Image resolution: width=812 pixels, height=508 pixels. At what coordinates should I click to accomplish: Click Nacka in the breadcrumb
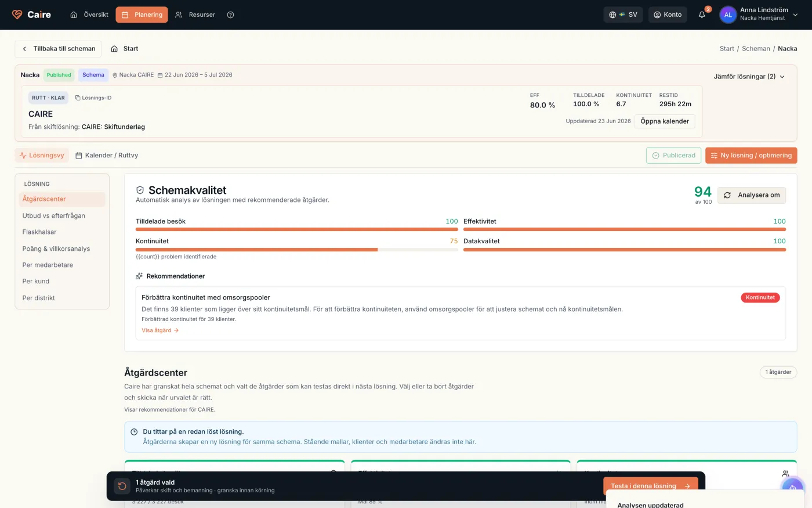click(788, 49)
